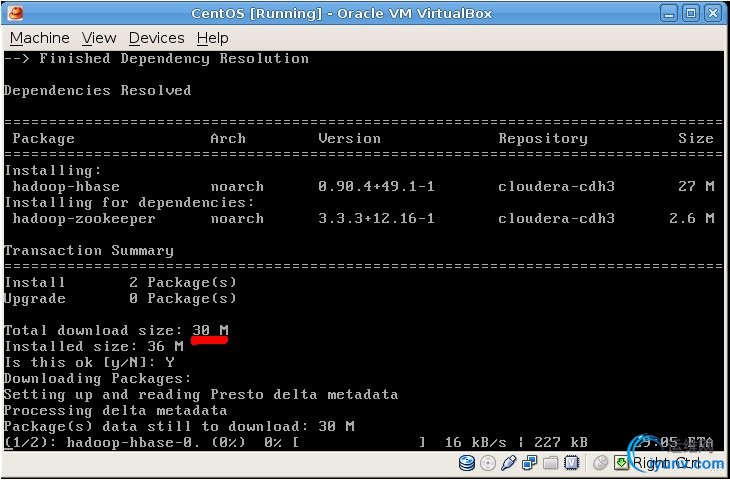Screen dimensions: 730x480
Task: Minimize the CentOS VirtualBox window
Action: (669, 14)
